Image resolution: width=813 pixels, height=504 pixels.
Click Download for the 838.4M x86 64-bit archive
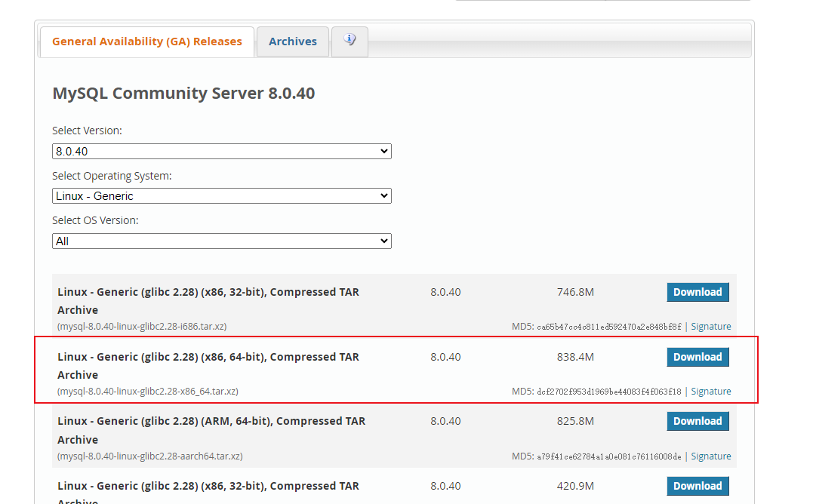pos(698,357)
